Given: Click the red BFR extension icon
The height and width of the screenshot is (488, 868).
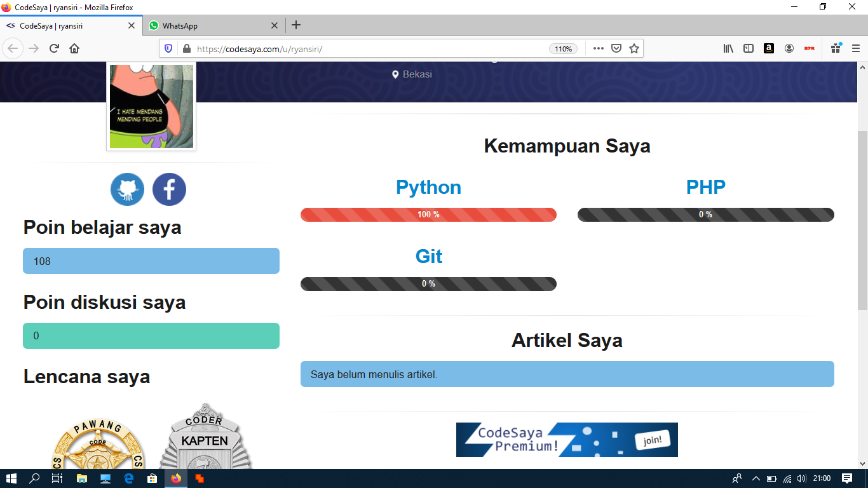Looking at the screenshot, I should click(x=810, y=48).
